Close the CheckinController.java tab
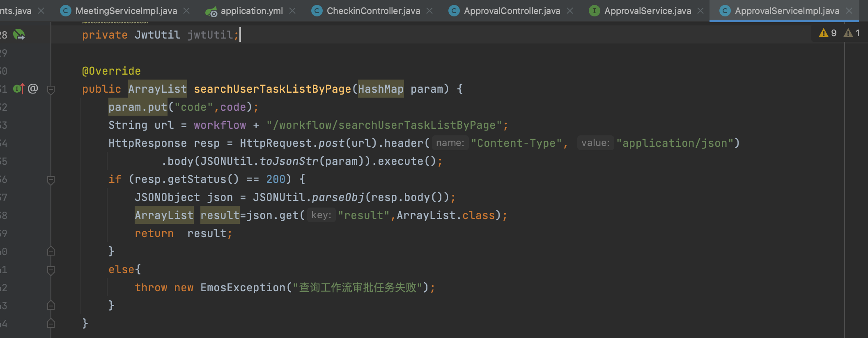The width and height of the screenshot is (868, 338). click(429, 11)
